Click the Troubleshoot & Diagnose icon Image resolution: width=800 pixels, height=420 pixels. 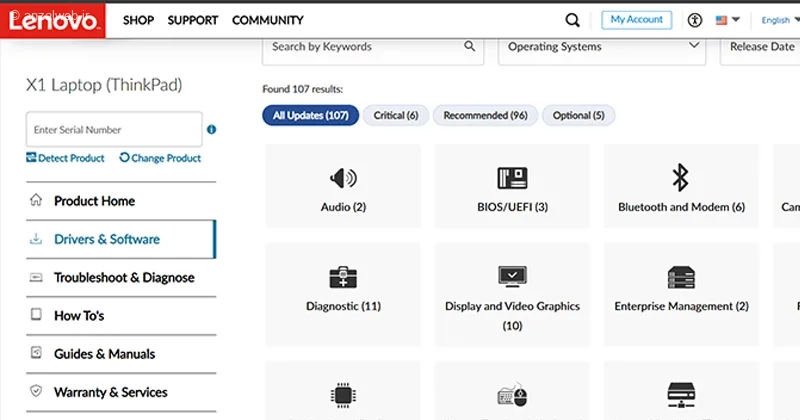[36, 277]
